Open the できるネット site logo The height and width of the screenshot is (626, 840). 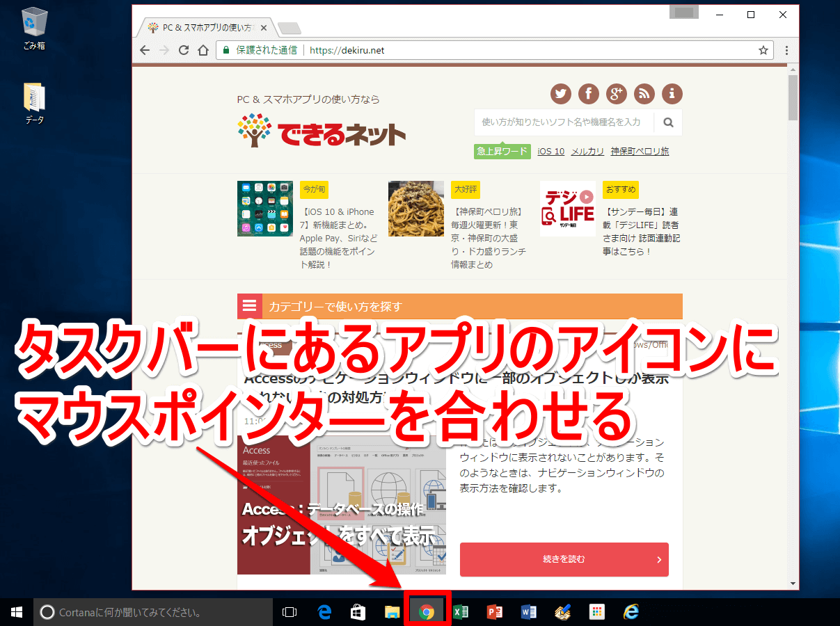[x=322, y=130]
